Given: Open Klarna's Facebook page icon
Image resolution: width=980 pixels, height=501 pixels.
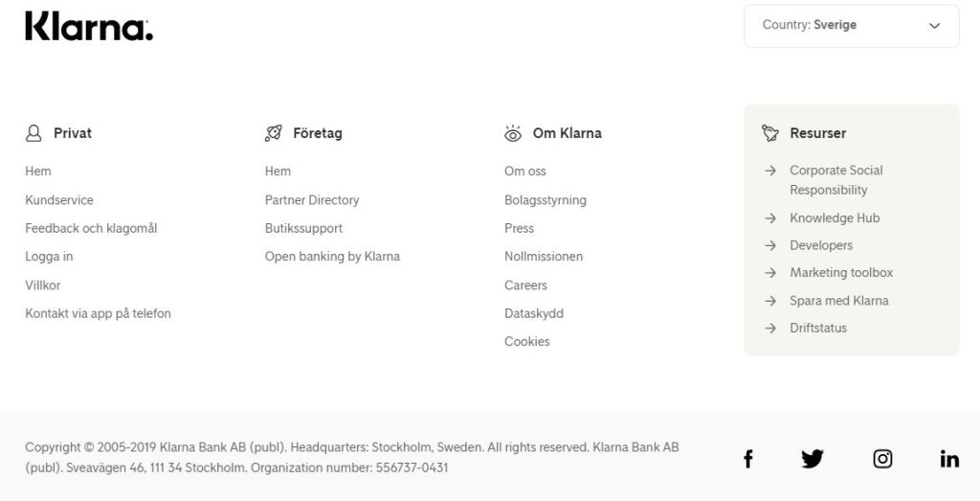Looking at the screenshot, I should click(748, 459).
